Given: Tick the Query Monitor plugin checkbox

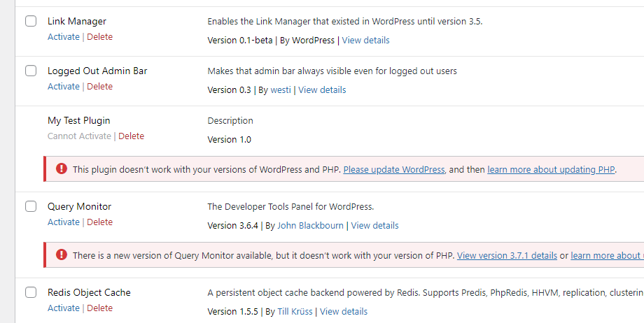Looking at the screenshot, I should (31, 206).
